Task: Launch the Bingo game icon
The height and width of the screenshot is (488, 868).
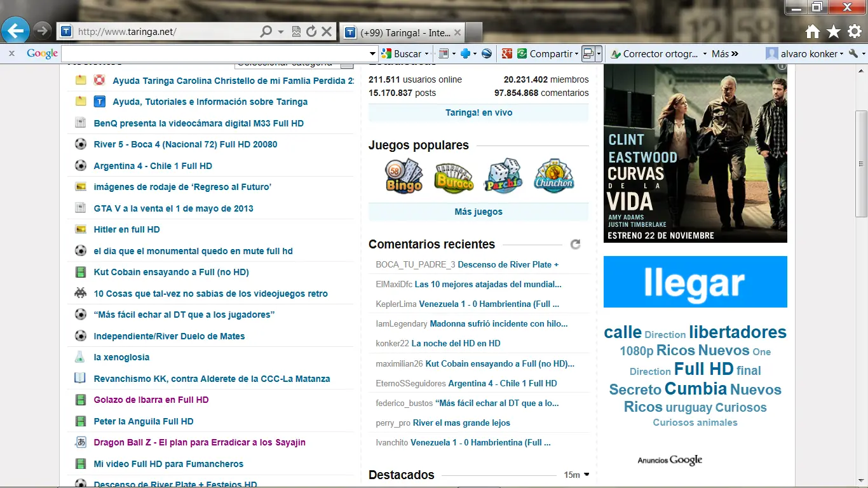Action: tap(403, 176)
